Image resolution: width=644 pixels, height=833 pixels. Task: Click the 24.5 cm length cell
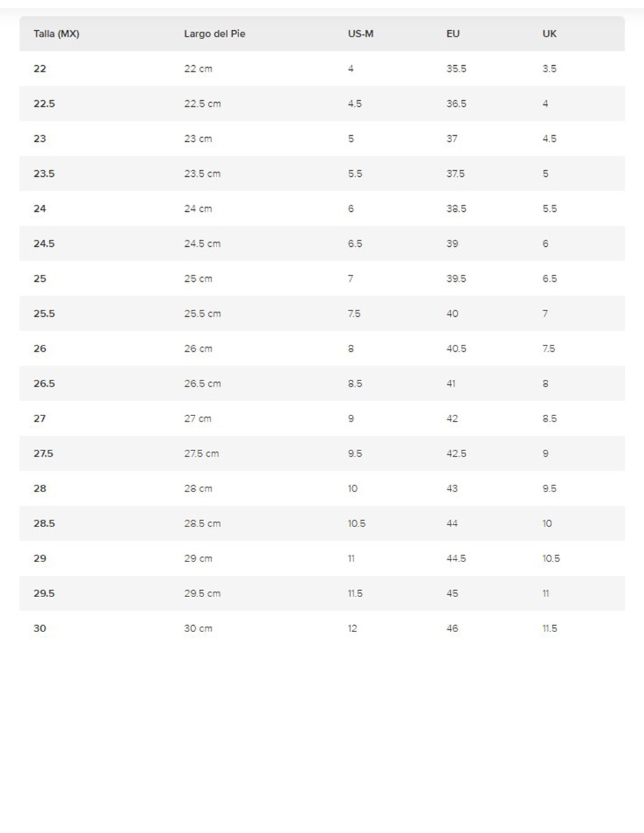point(202,243)
